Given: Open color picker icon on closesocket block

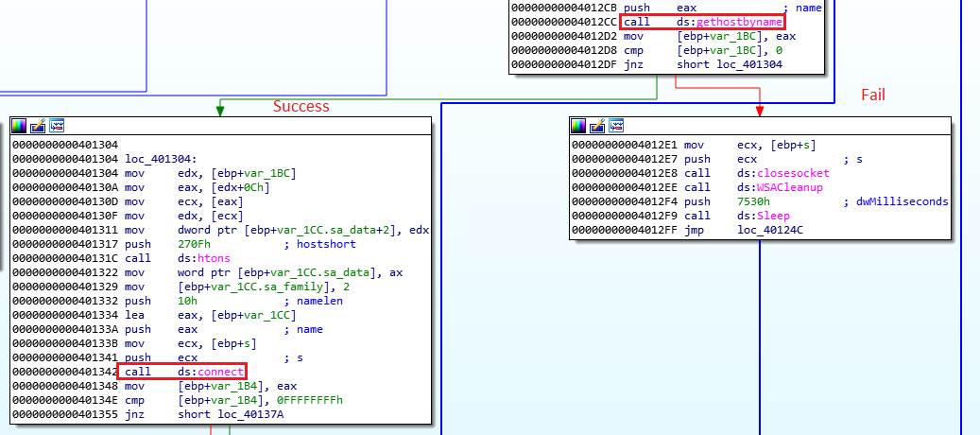Looking at the screenshot, I should point(578,126).
